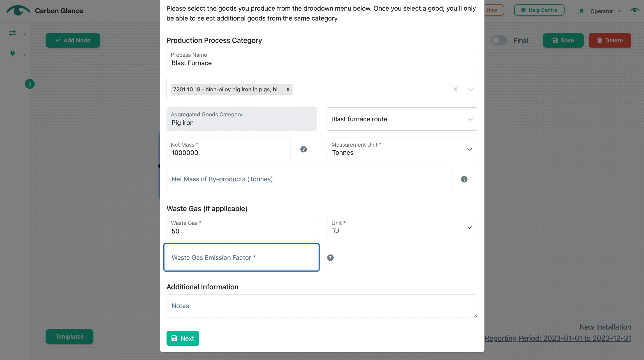
Task: Click the eye icon at top right
Action: tap(635, 10)
